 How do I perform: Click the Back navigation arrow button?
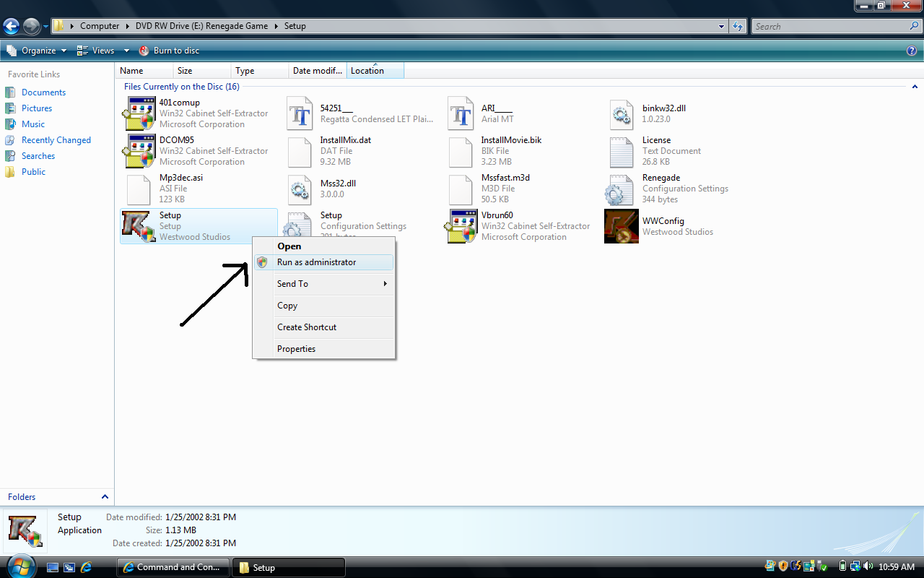click(x=11, y=27)
